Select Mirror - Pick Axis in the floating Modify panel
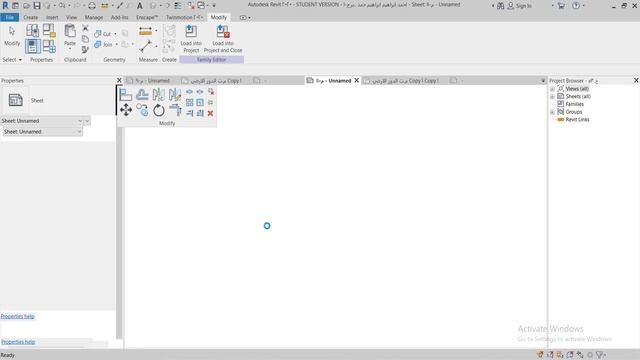Image resolution: width=640 pixels, height=360 pixels. [159, 94]
